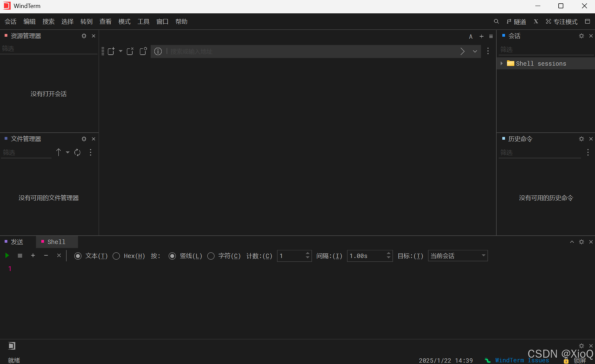Open the 窗口 menu
The width and height of the screenshot is (595, 364).
click(x=162, y=22)
